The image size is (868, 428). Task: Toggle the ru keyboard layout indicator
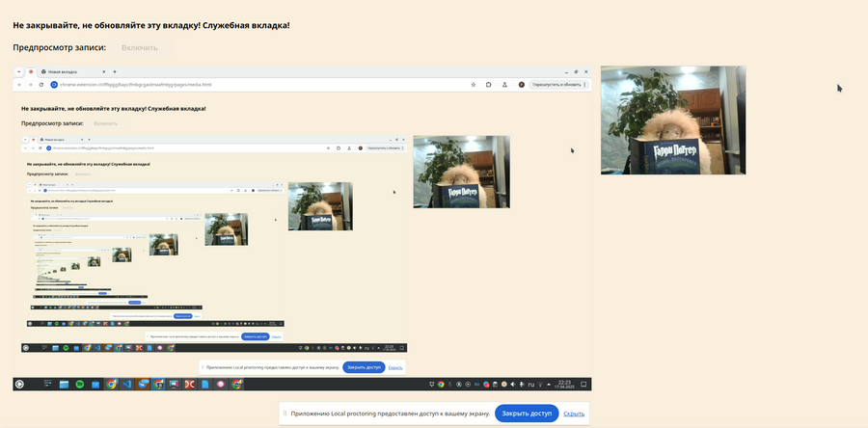(530, 385)
